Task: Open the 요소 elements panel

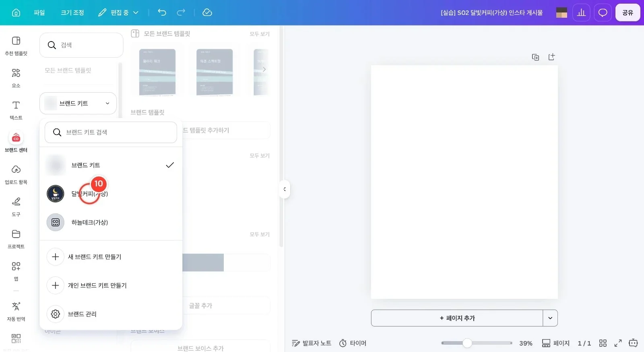Action: [x=16, y=78]
